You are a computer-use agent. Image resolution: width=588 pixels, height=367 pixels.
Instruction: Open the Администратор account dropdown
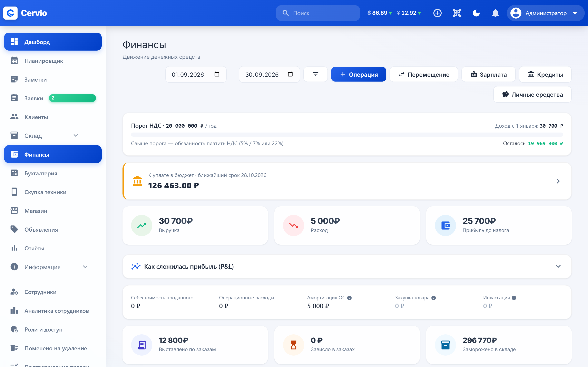coord(545,13)
